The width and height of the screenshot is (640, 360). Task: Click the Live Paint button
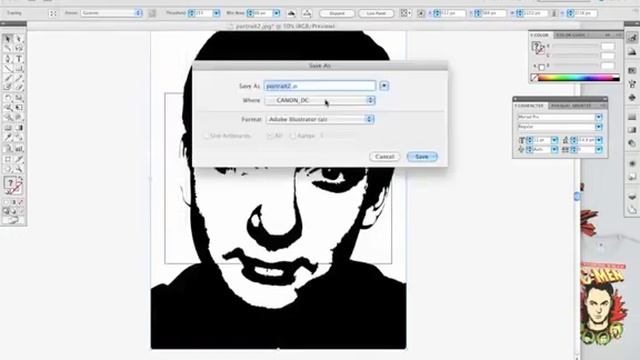pyautogui.click(x=376, y=13)
